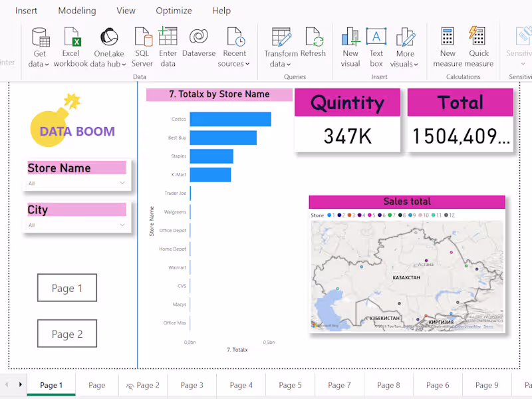Click the Sales total map title

click(407, 201)
